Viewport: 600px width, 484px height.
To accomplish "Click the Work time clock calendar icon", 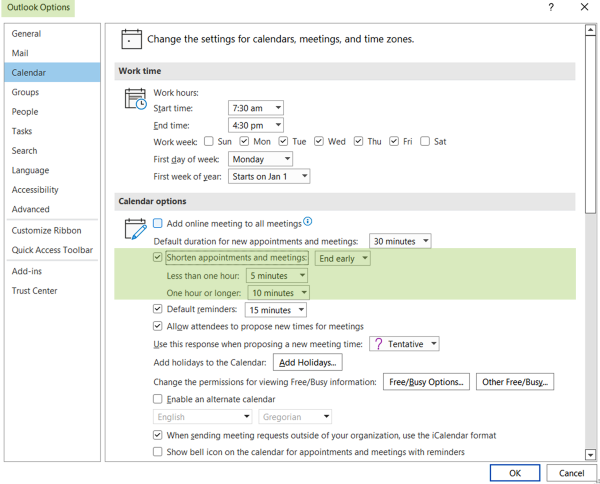I will click(x=135, y=99).
